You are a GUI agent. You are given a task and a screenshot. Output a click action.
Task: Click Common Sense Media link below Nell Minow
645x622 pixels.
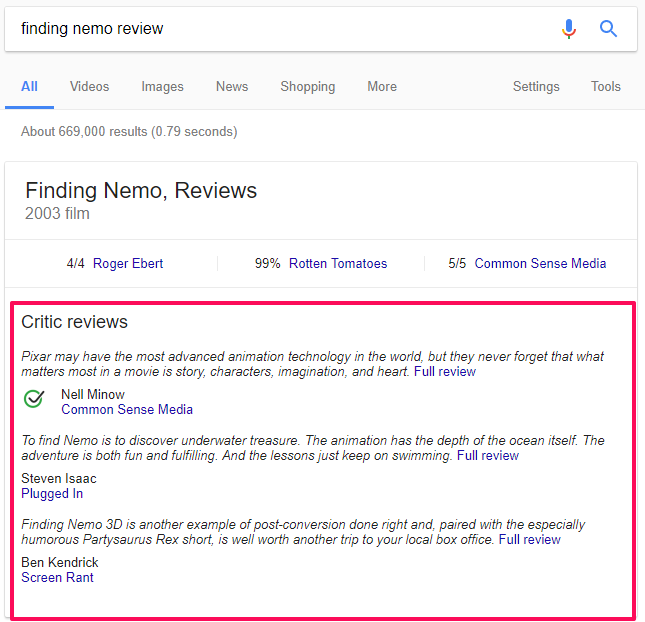127,409
